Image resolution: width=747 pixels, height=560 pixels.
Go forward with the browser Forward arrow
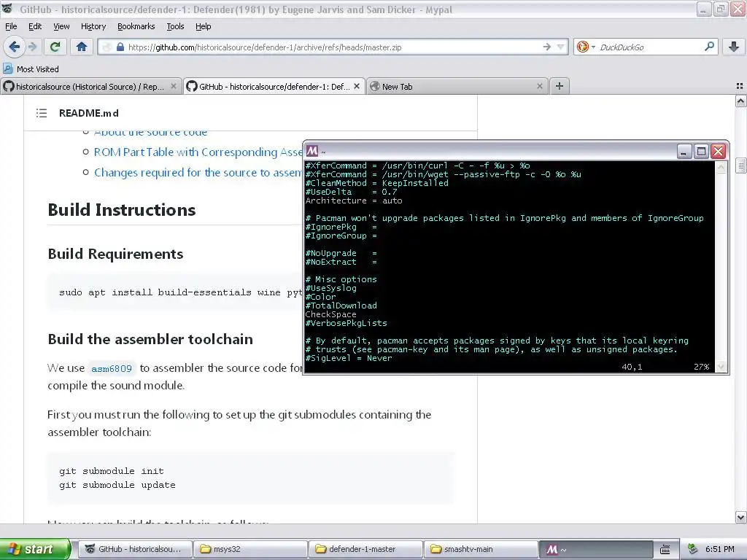(32, 47)
